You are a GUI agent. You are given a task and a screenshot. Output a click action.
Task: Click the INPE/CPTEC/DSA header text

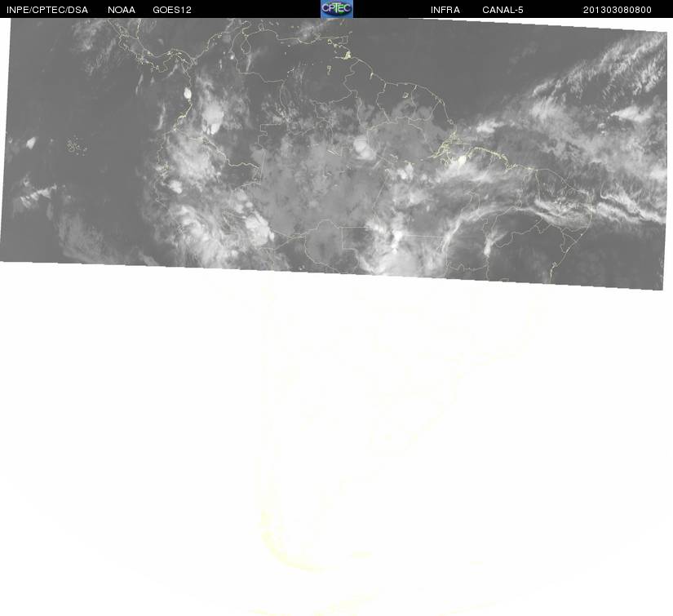pyautogui.click(x=47, y=10)
